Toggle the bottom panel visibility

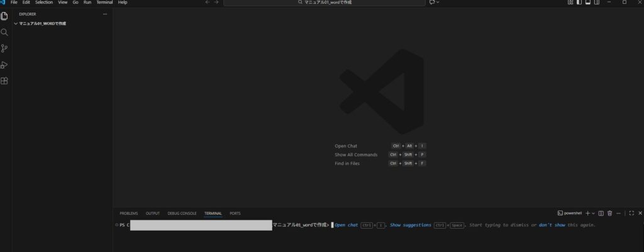tap(588, 3)
